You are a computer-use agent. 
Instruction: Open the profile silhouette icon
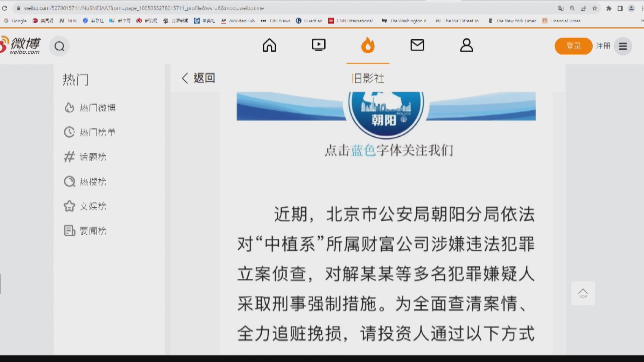(466, 45)
